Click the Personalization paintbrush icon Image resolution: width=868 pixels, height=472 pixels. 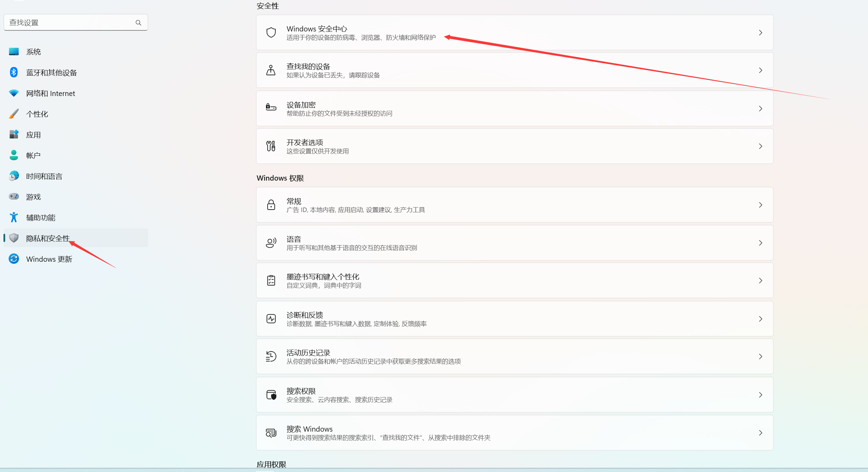point(14,114)
